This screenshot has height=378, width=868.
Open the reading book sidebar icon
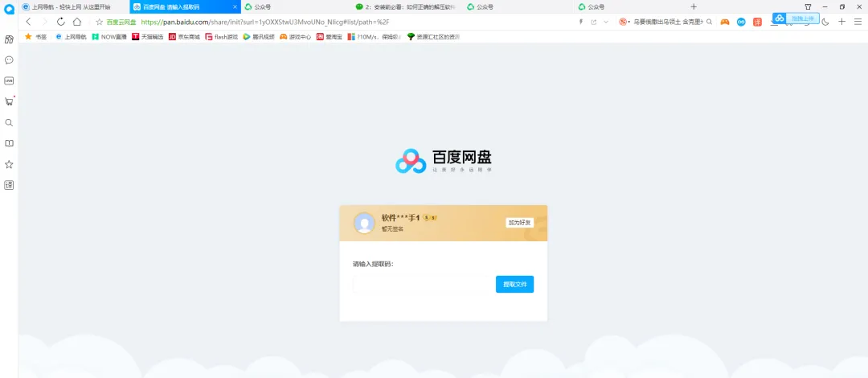[x=9, y=143]
